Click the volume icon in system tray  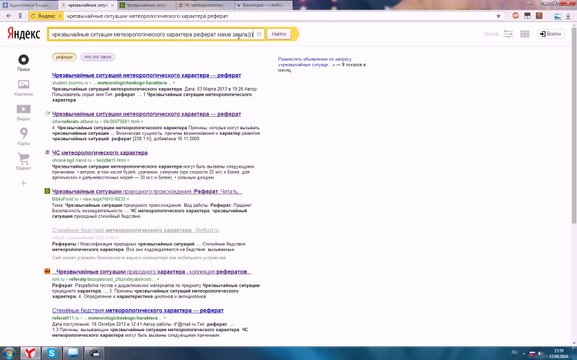click(x=540, y=353)
